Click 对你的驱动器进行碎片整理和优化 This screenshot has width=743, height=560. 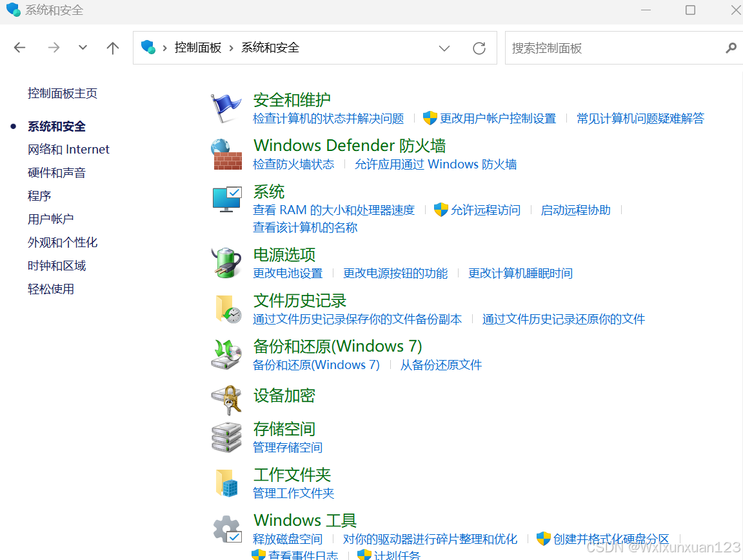[x=430, y=539]
